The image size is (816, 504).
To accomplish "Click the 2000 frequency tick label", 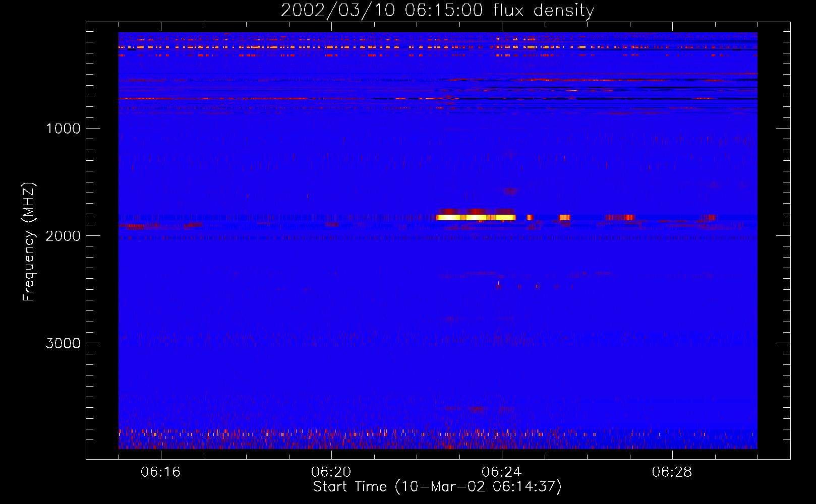I will pos(63,236).
